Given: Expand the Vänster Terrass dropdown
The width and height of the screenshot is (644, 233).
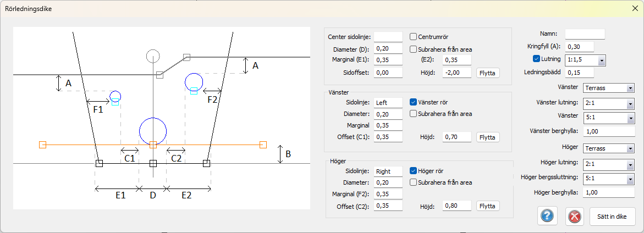Looking at the screenshot, I should click(x=630, y=88).
